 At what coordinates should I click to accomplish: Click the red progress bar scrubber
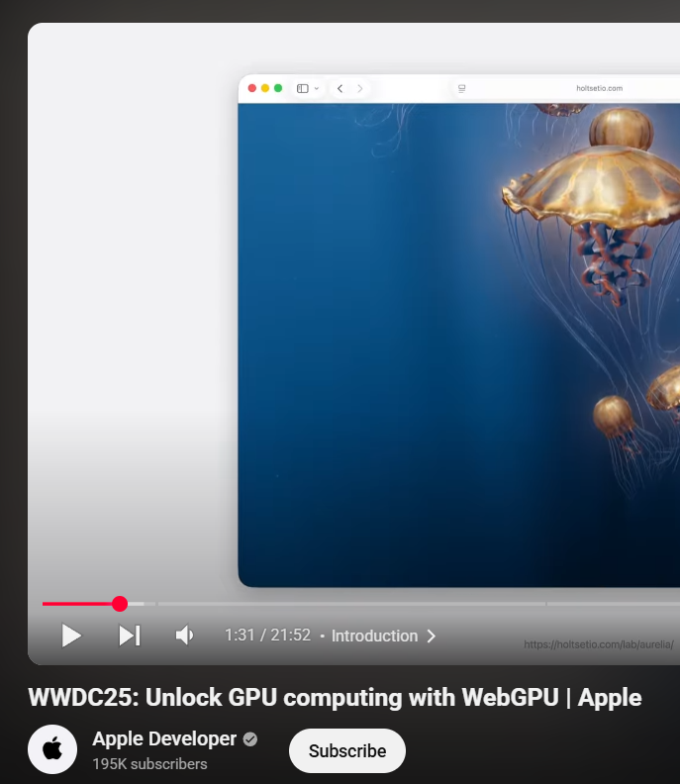pyautogui.click(x=120, y=604)
